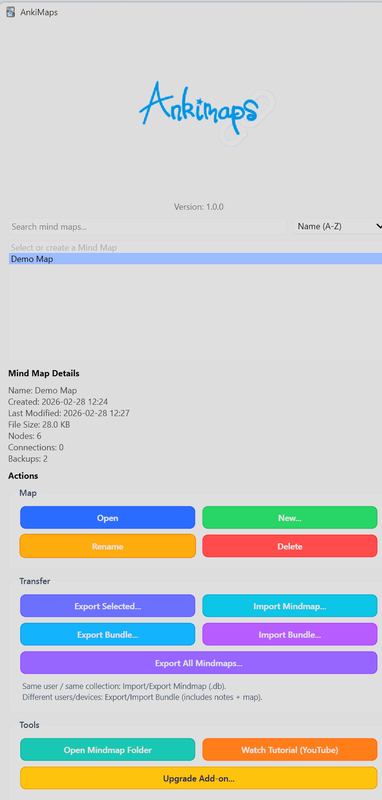Click the AnkiMaps title bar app icon
The width and height of the screenshot is (382, 800).
pyautogui.click(x=10, y=12)
